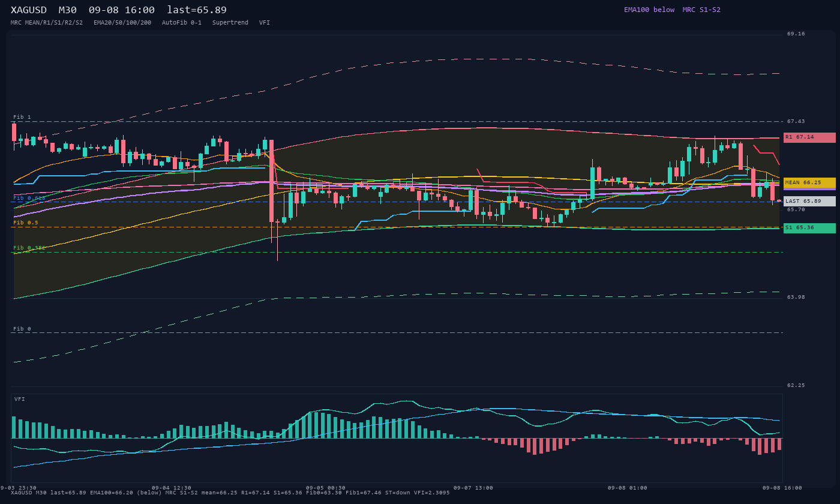Select the MEAN 66.25 price tag
840x504 pixels.
pyautogui.click(x=809, y=182)
